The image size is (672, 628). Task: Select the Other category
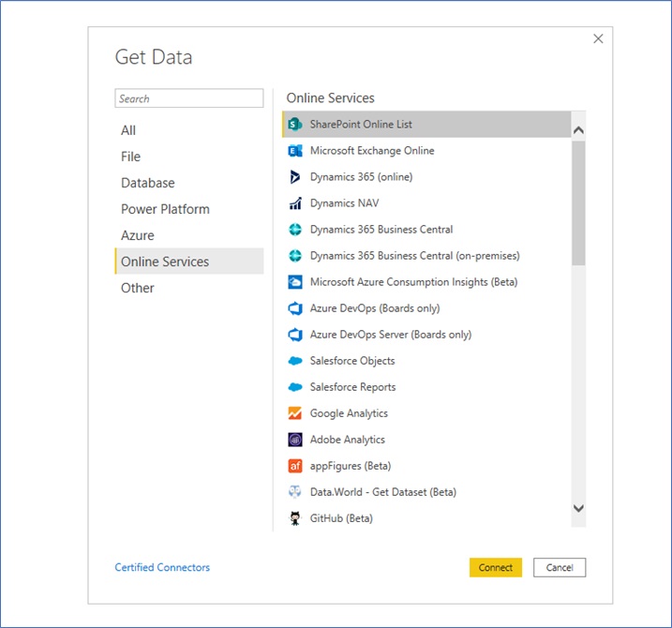(189, 288)
